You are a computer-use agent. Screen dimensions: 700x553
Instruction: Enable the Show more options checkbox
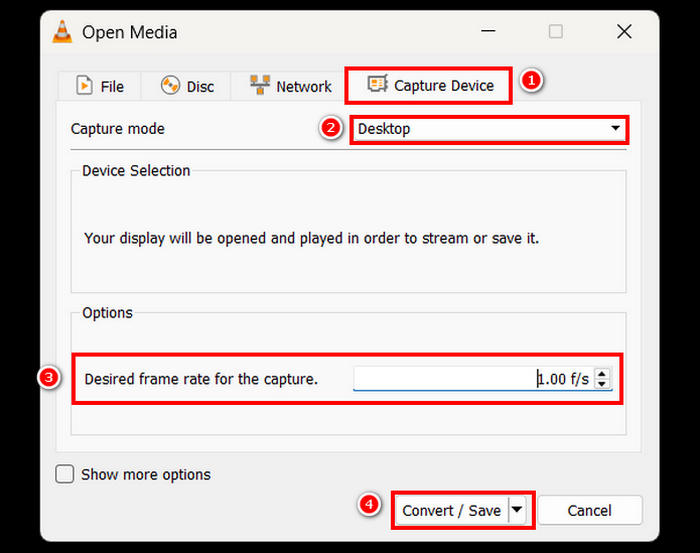65,474
